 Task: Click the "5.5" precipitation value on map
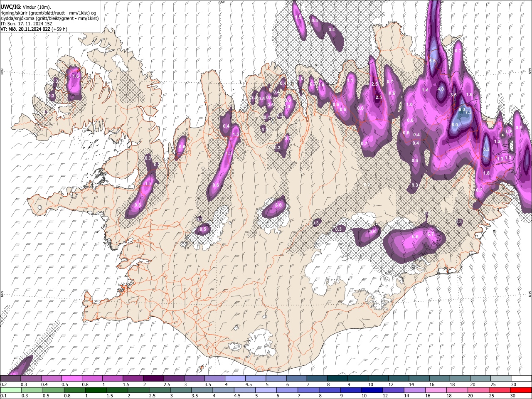[x=432, y=61]
